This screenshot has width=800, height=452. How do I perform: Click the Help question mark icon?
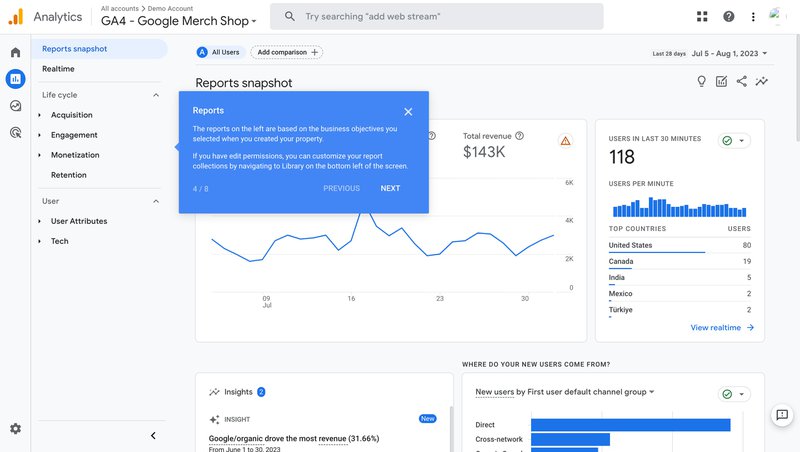click(x=729, y=17)
